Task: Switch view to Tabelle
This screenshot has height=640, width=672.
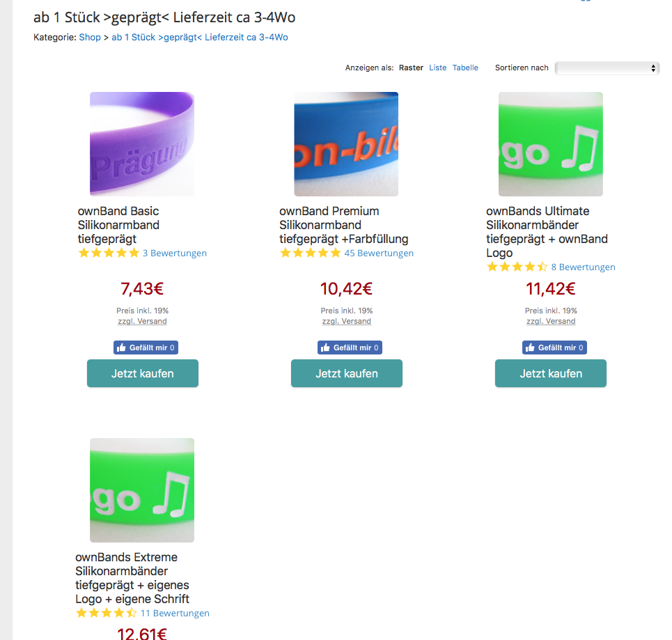Action: 465,68
